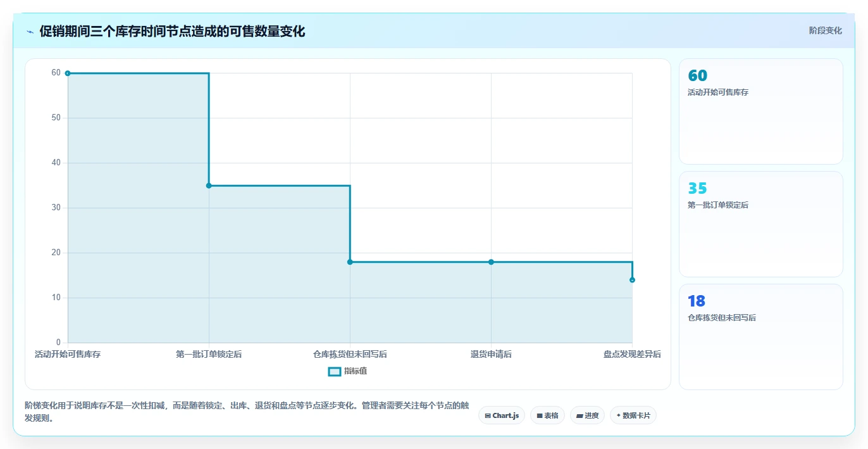The height and width of the screenshot is (449, 868).
Task: Click x-axis label 仓库拣货但未回写后
Action: pos(350,355)
